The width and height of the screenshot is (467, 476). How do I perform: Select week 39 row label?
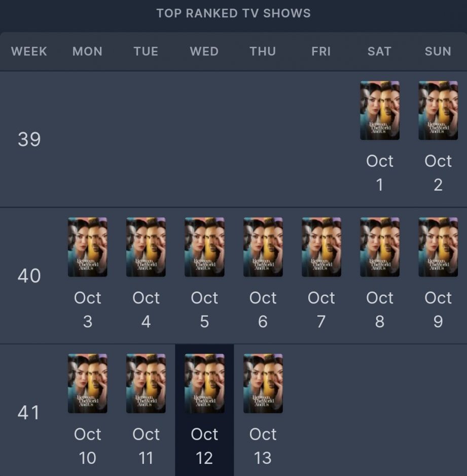coord(29,139)
